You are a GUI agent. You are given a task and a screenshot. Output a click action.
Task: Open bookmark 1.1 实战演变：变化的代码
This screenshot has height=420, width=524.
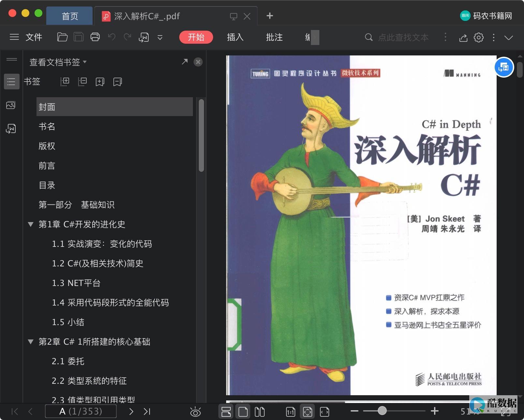[x=102, y=244]
